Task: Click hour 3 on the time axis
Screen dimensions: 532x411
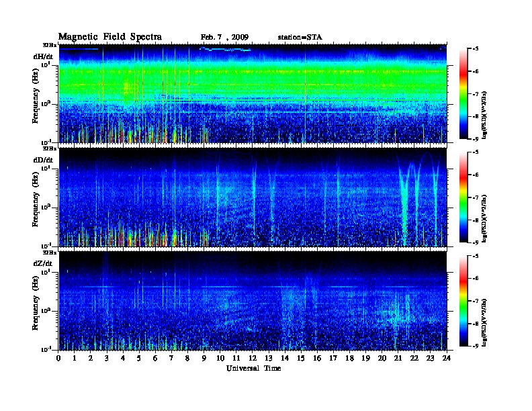Action: (107, 359)
